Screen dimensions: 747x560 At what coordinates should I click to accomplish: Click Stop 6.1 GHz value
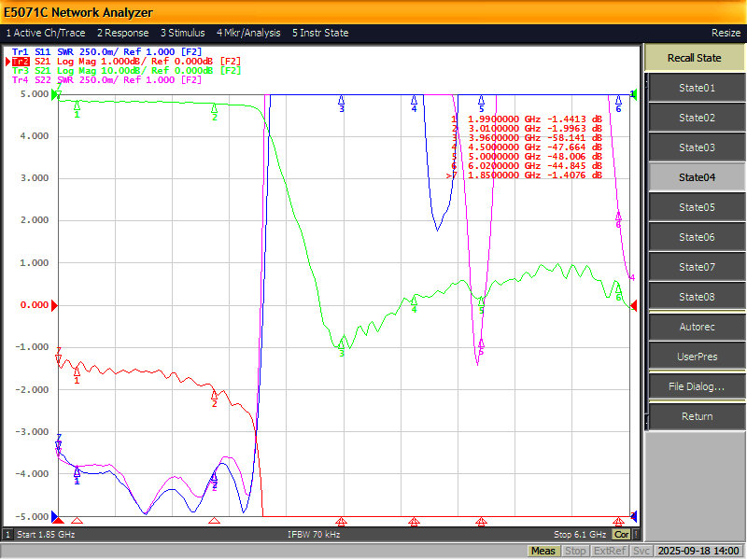579,534
